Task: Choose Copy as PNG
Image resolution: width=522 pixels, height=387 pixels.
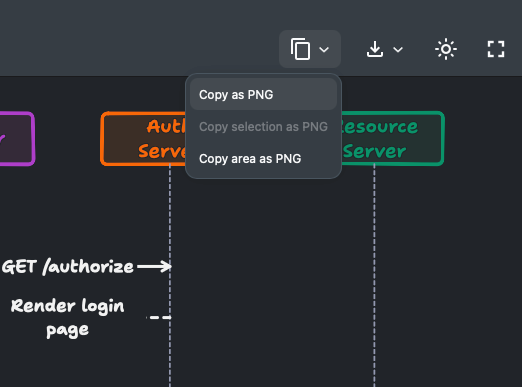Action: 263,95
